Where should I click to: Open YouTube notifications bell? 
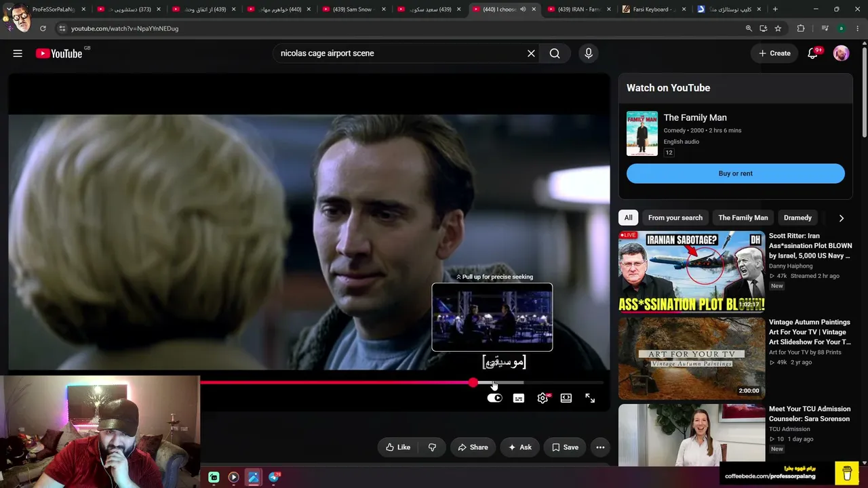click(x=812, y=54)
